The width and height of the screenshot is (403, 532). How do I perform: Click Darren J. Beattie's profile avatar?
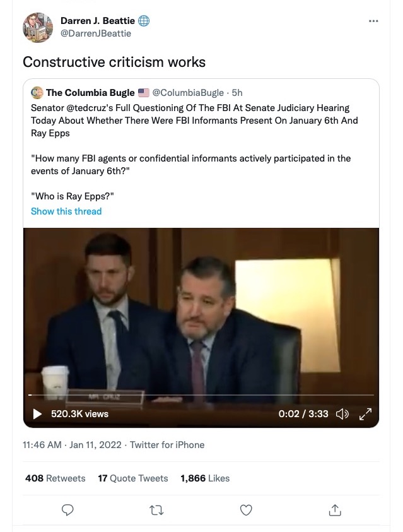tap(38, 27)
